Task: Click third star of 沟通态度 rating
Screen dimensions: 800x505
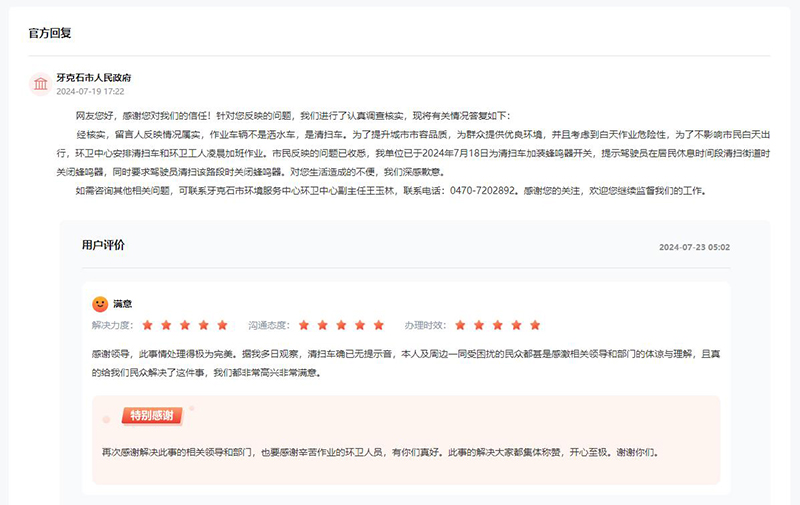Action: tap(341, 325)
